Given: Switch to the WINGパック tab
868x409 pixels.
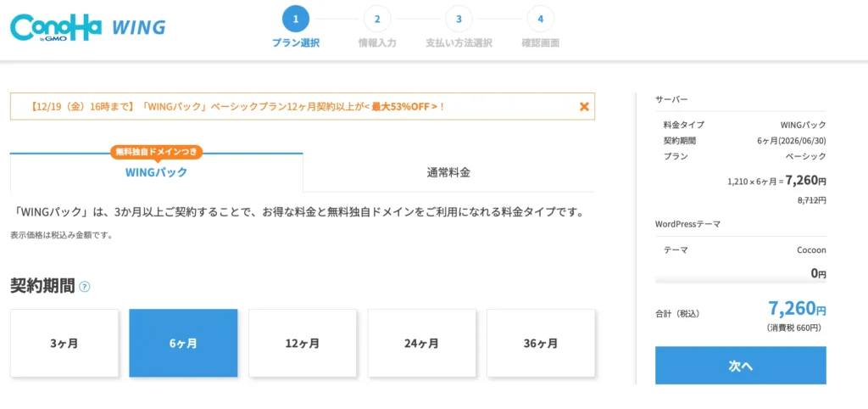Looking at the screenshot, I should (x=156, y=172).
